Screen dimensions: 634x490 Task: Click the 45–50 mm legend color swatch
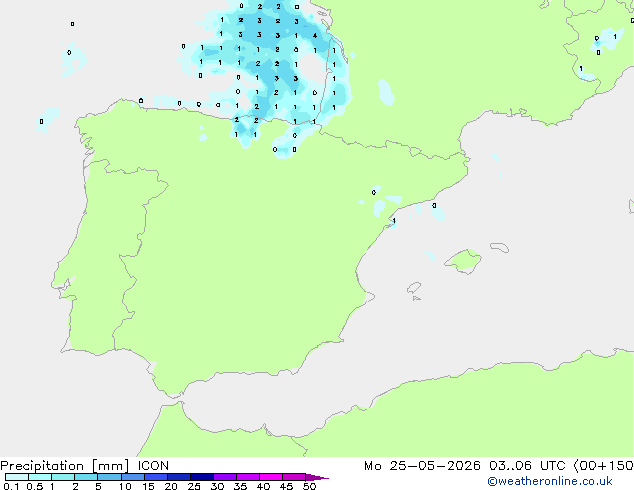click(294, 477)
